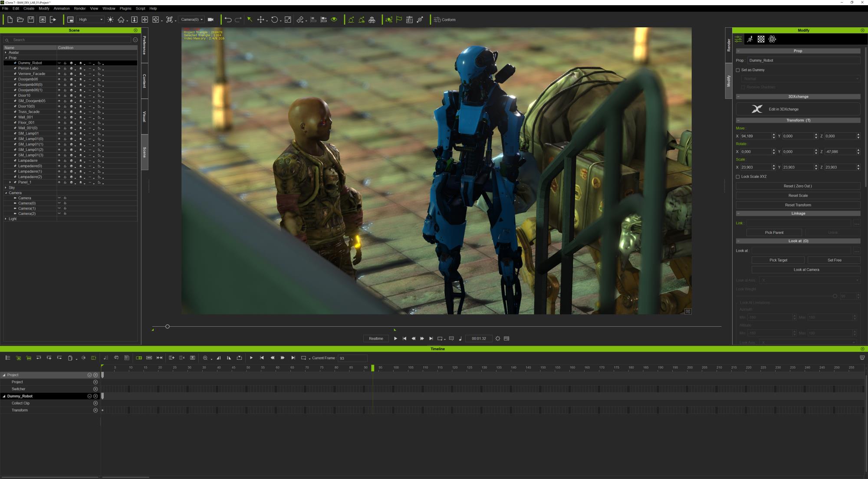The width and height of the screenshot is (868, 479).
Task: Expand the Sky tree node
Action: pyautogui.click(x=6, y=187)
